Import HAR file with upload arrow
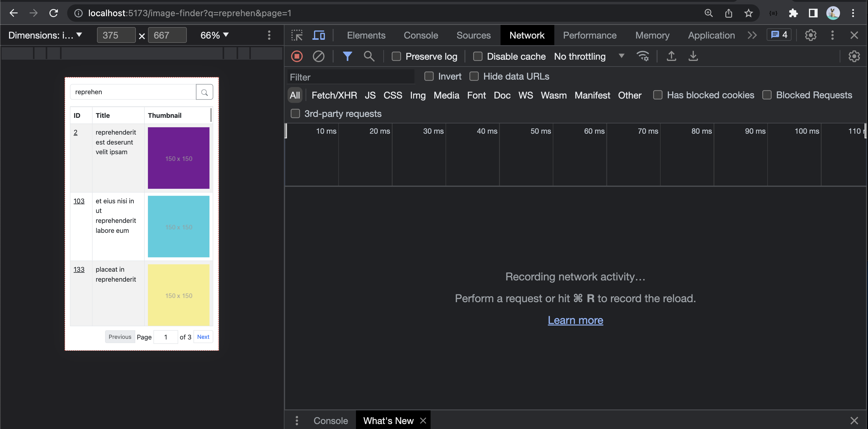This screenshot has width=868, height=429. pyautogui.click(x=671, y=56)
